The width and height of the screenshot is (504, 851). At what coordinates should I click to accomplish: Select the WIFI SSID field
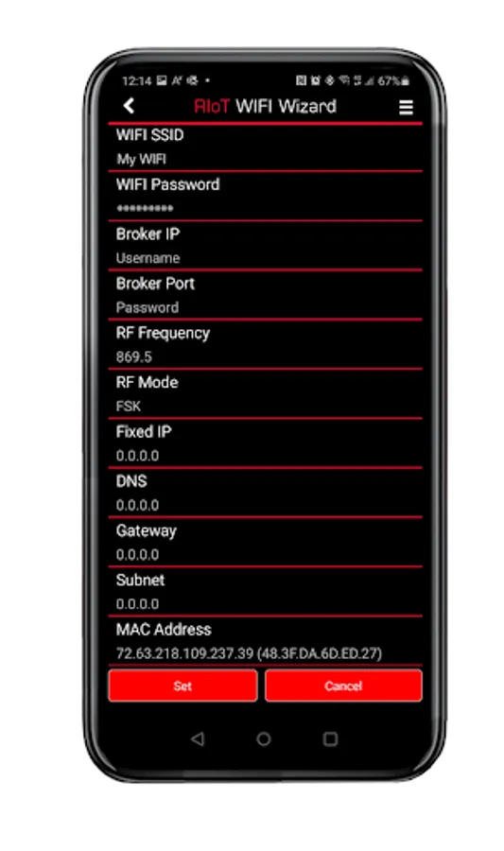click(266, 148)
